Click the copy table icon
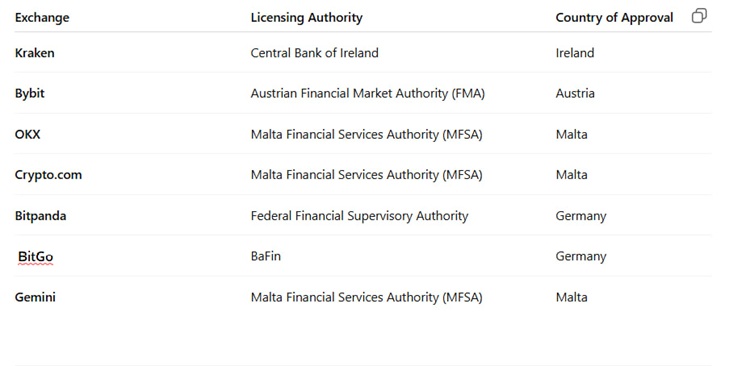Image resolution: width=750 pixels, height=366 pixels. click(x=699, y=16)
